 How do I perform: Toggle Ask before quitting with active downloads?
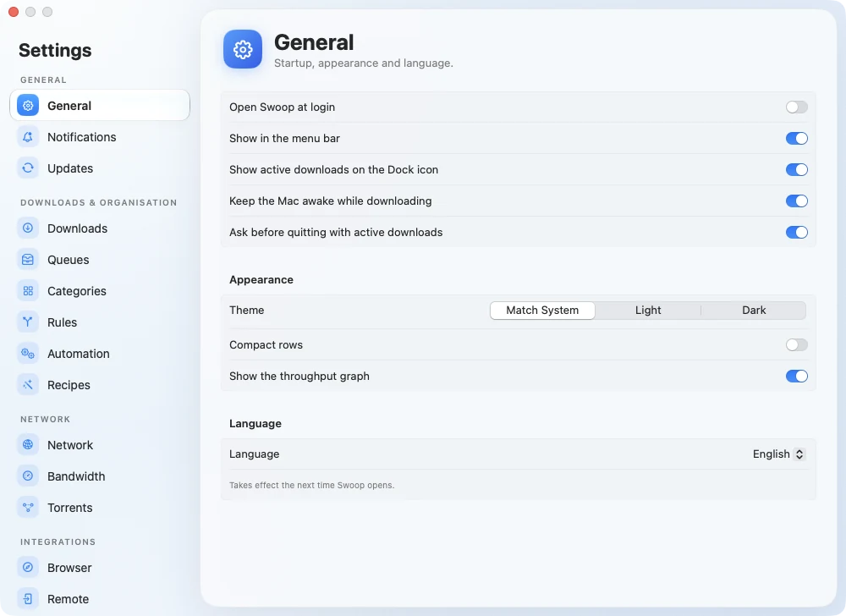pyautogui.click(x=796, y=232)
